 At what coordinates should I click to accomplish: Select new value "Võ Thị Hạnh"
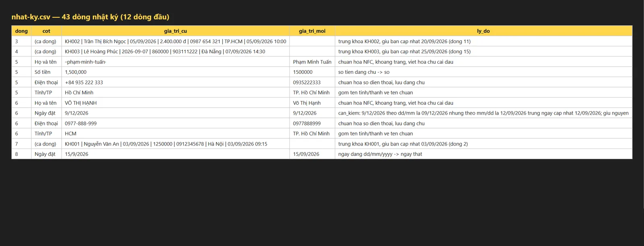pos(307,103)
